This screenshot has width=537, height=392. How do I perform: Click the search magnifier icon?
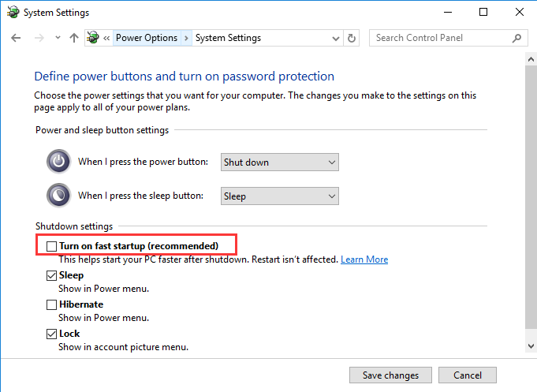[517, 38]
